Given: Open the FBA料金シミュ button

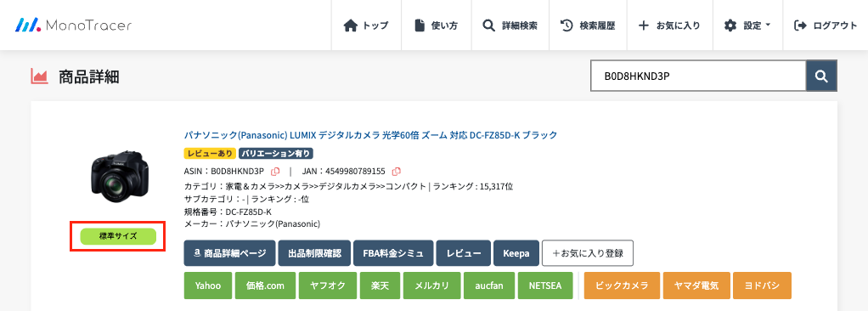Looking at the screenshot, I should click(393, 253).
